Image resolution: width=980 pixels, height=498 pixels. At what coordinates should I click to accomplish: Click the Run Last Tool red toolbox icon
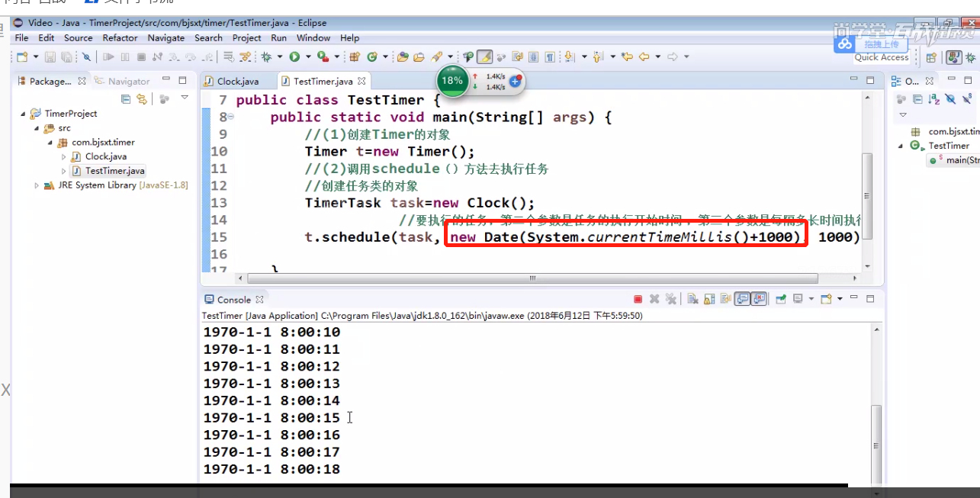coord(323,57)
